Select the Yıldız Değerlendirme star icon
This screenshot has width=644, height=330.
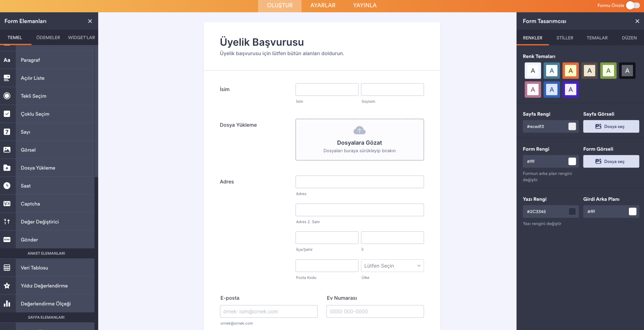[7, 286]
